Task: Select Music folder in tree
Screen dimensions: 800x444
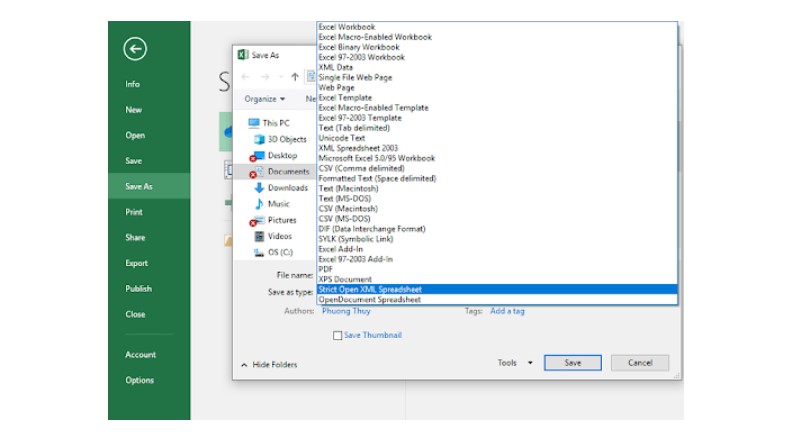Action: pyautogui.click(x=272, y=204)
